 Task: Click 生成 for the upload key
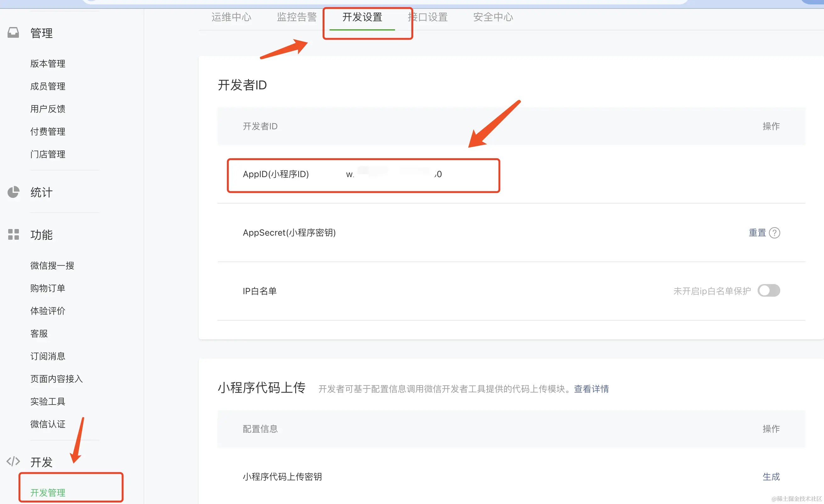pyautogui.click(x=771, y=477)
